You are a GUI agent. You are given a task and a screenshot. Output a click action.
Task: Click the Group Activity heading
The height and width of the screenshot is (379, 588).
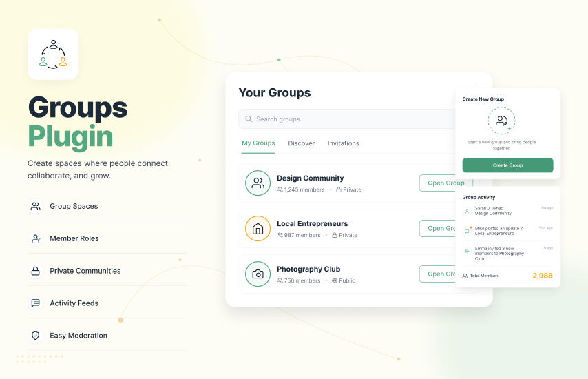pos(479,197)
